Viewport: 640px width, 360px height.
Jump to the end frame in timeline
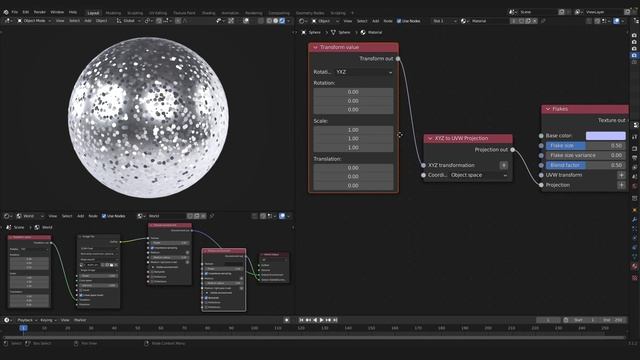(x=335, y=320)
